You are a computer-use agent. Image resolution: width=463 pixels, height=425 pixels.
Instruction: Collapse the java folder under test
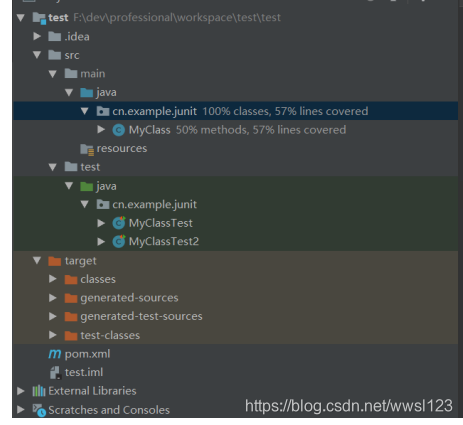[x=69, y=186]
